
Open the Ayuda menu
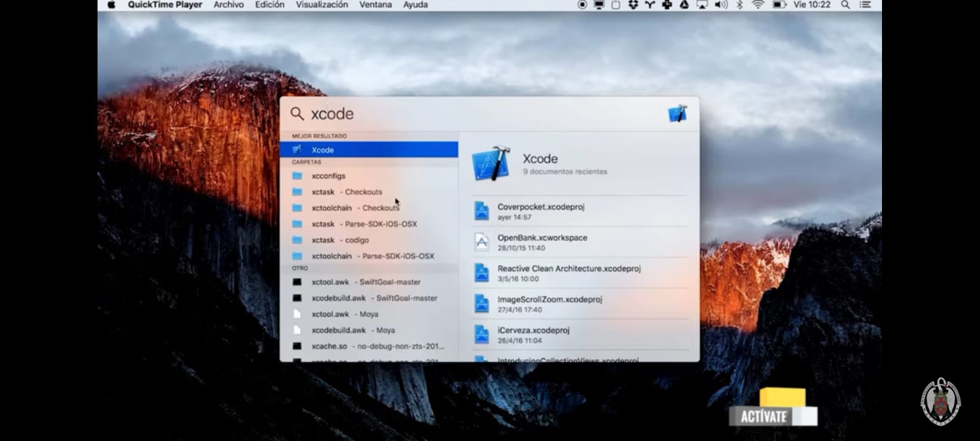tap(415, 4)
